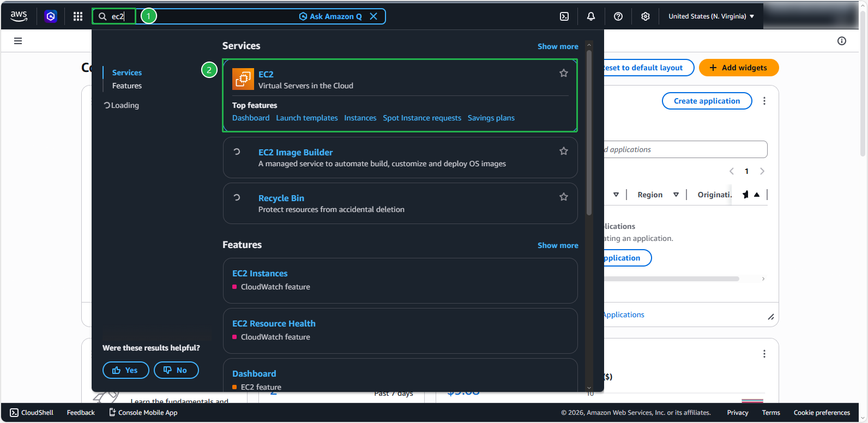Go to the previous page of applications

coord(732,171)
